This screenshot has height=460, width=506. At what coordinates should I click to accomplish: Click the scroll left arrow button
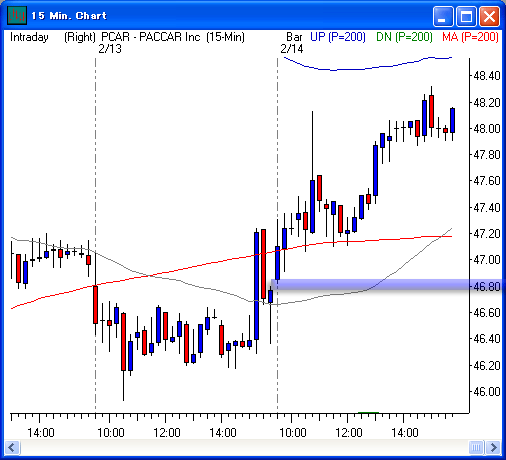(x=13, y=447)
